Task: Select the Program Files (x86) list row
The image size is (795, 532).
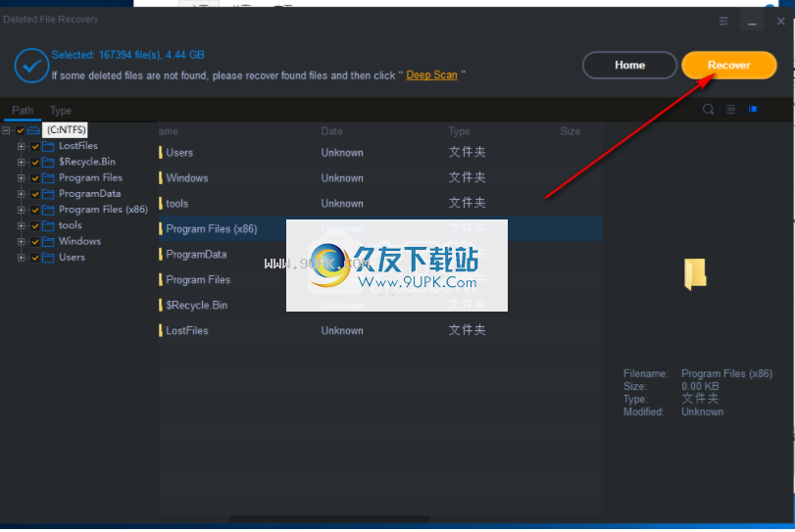Action: [380, 228]
